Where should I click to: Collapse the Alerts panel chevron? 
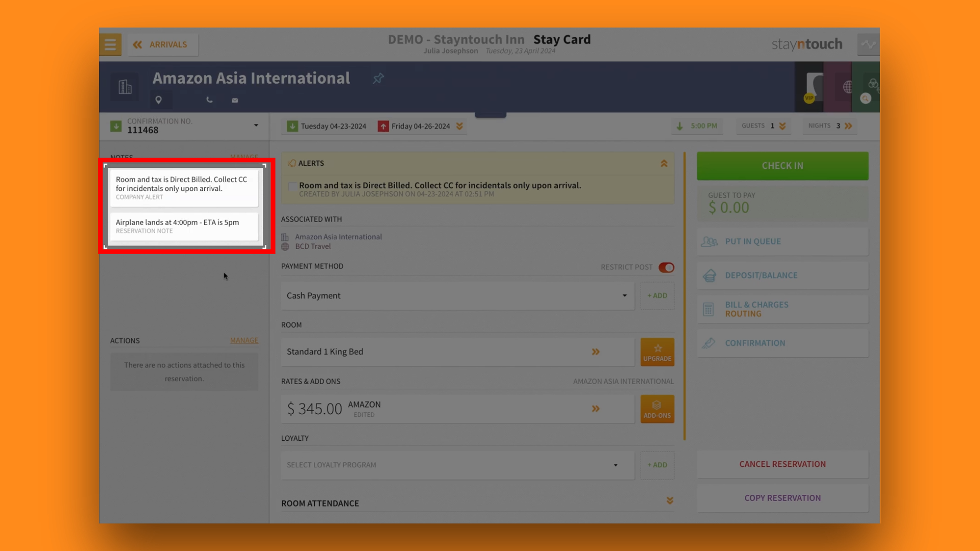664,164
